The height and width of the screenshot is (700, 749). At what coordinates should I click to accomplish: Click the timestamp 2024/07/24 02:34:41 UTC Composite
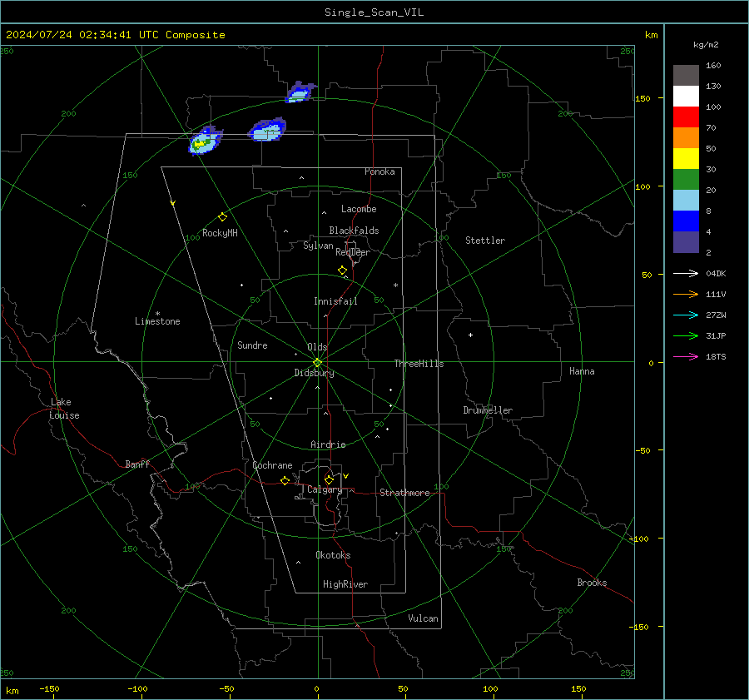coord(116,35)
